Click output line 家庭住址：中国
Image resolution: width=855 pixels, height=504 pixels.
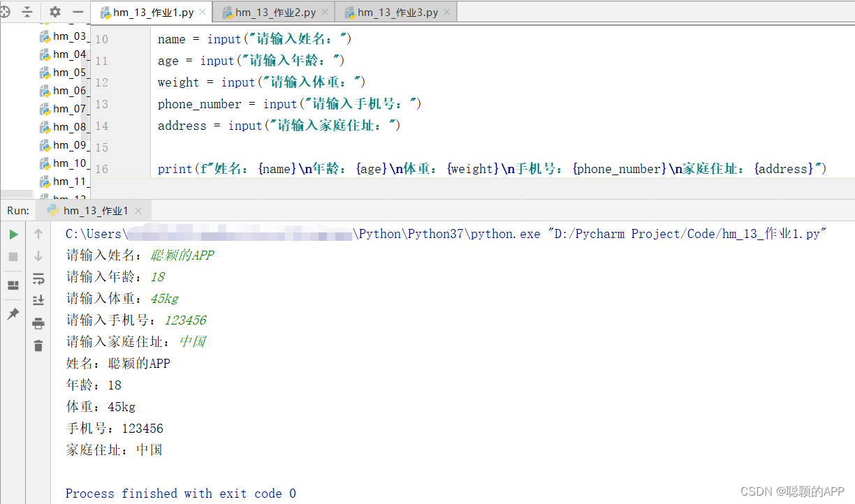[x=115, y=450]
